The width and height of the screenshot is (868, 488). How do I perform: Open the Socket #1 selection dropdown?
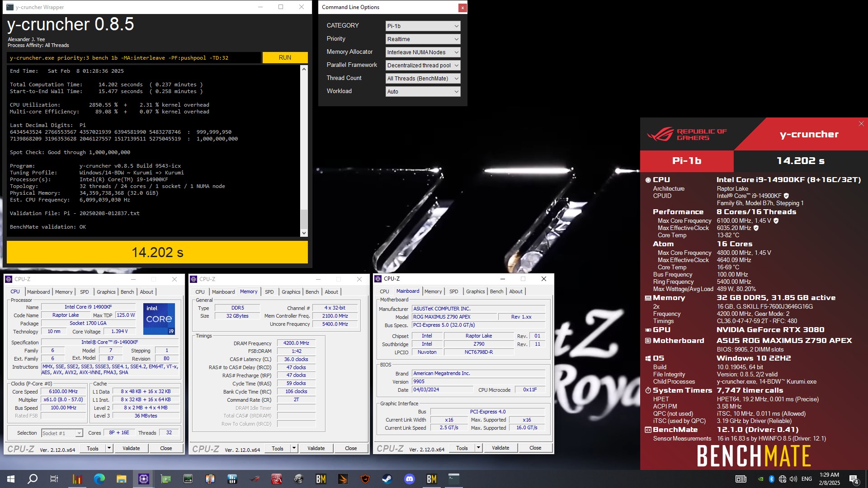click(x=62, y=433)
